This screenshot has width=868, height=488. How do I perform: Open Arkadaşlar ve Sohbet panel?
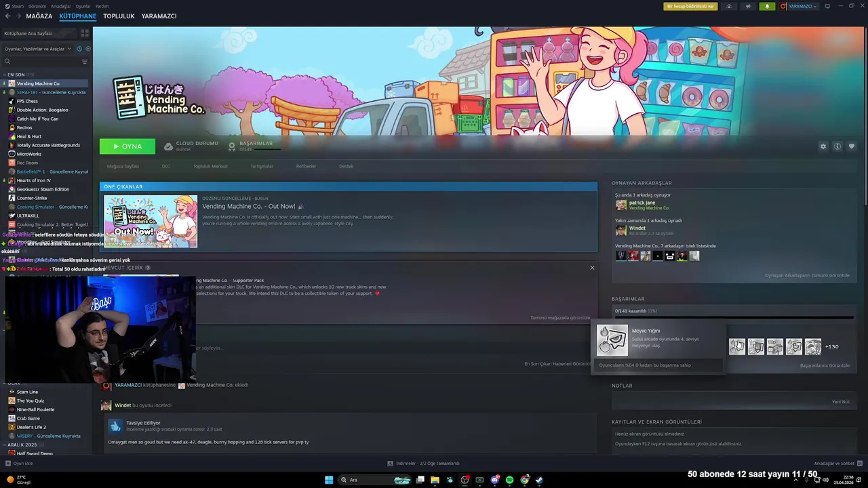click(837, 464)
